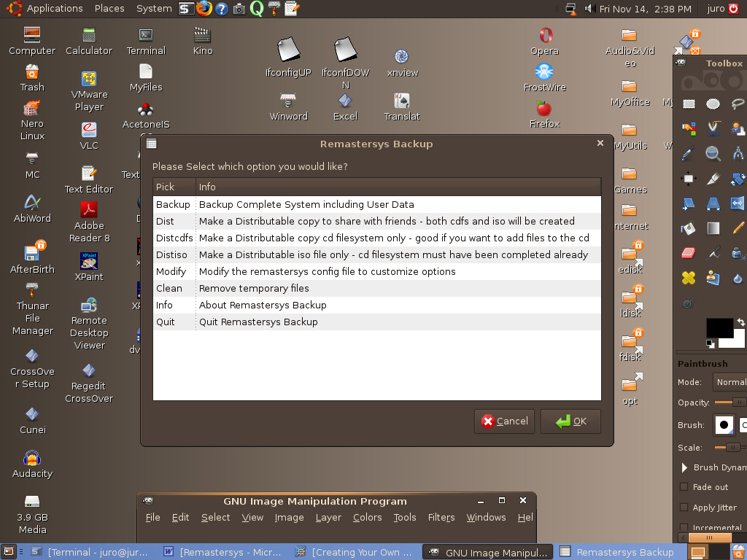This screenshot has width=747, height=560.
Task: Open the Brush selector preview
Action: 724,425
